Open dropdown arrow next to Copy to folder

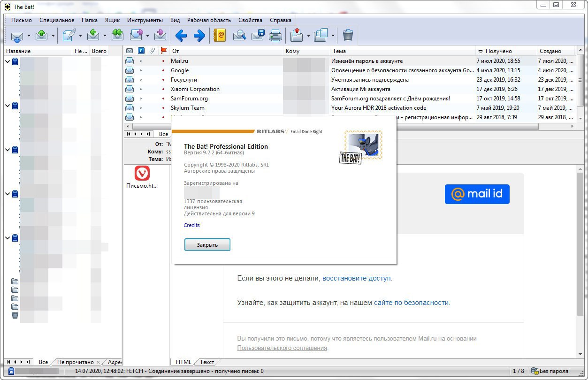click(x=333, y=36)
